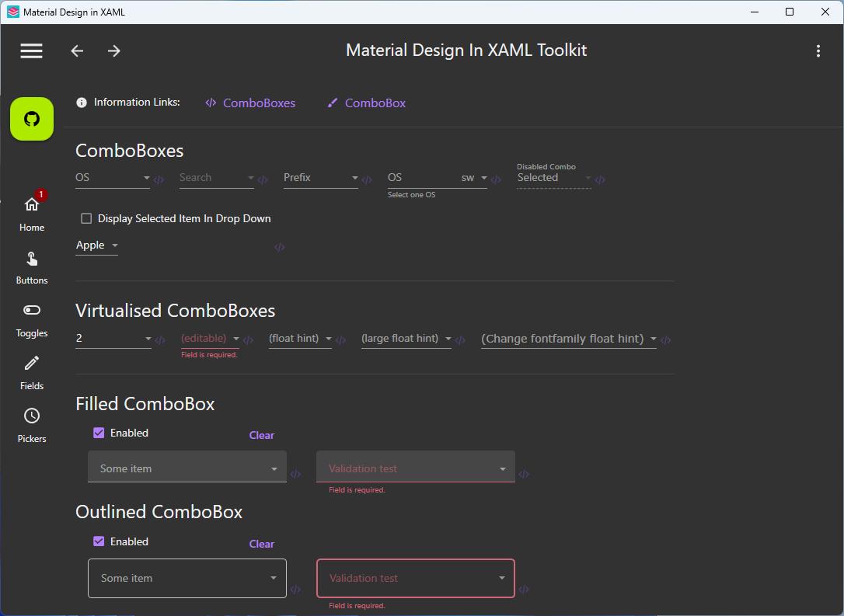Open the Apple combo box

point(97,245)
